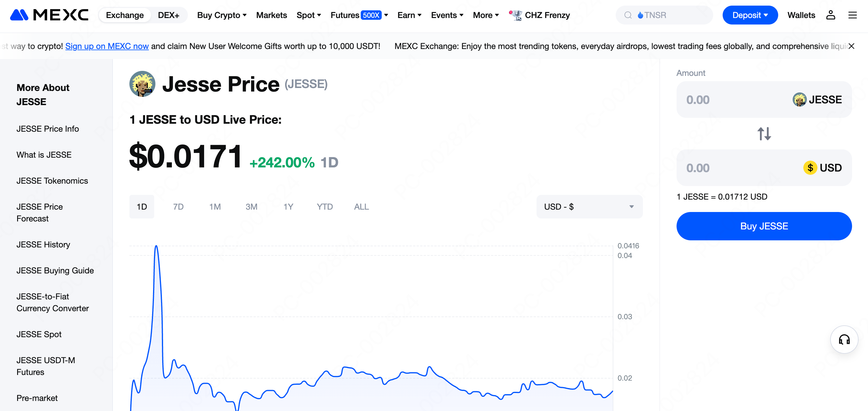
Task: Close the announcement banner
Action: [x=851, y=46]
